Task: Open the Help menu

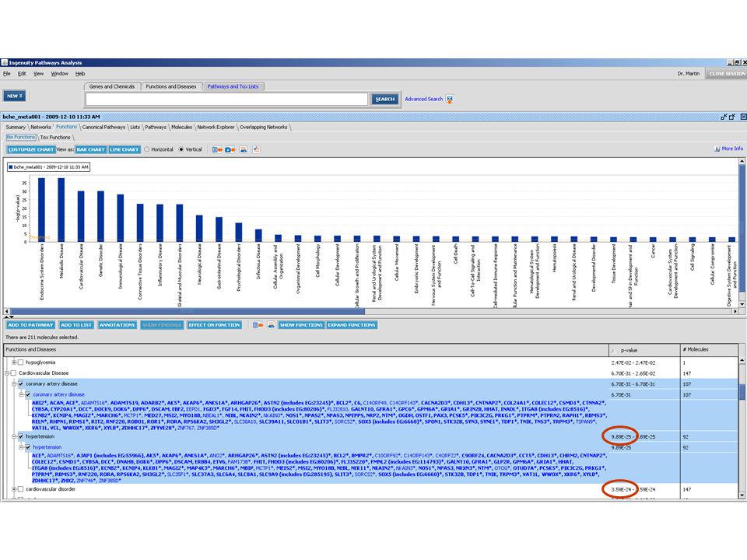Action: pos(80,74)
